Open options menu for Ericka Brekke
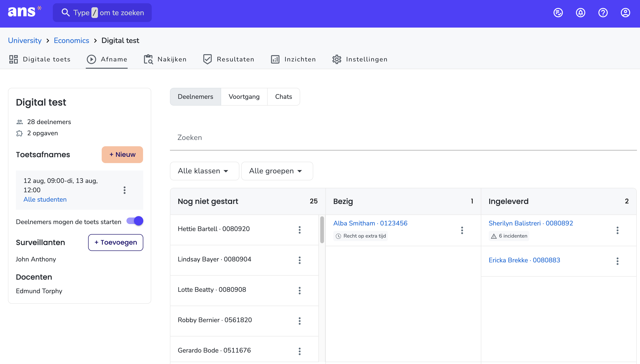The image size is (640, 364). pyautogui.click(x=617, y=261)
